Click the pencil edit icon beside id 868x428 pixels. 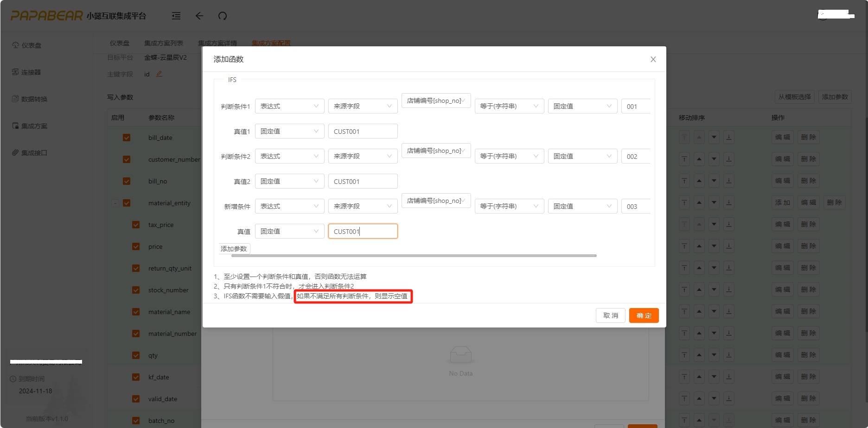pyautogui.click(x=159, y=74)
